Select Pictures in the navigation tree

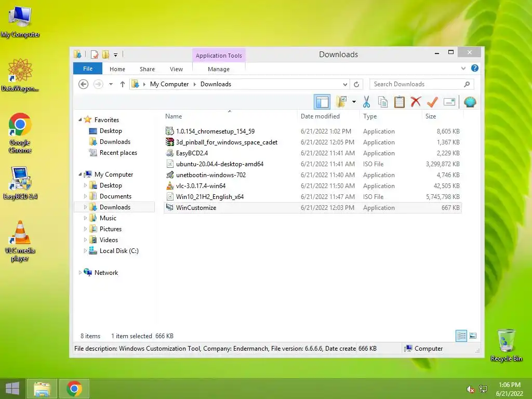[110, 229]
